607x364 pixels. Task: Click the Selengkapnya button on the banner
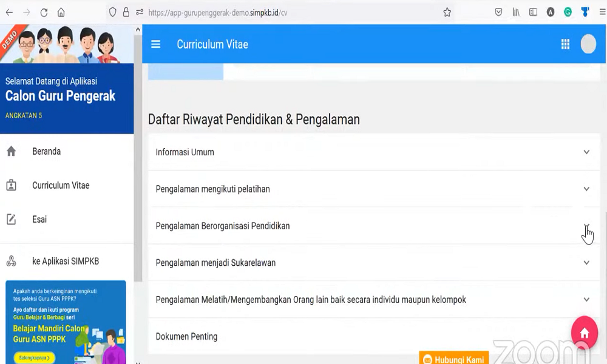coord(34,357)
